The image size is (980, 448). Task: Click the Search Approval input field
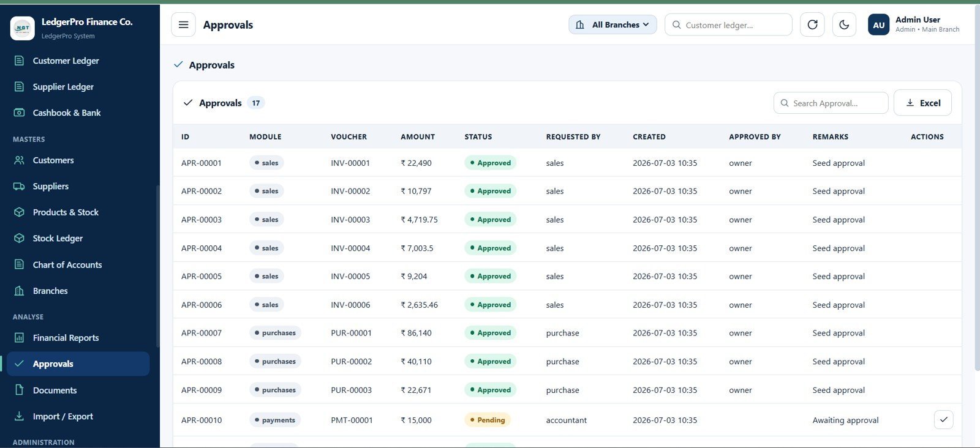coord(831,103)
